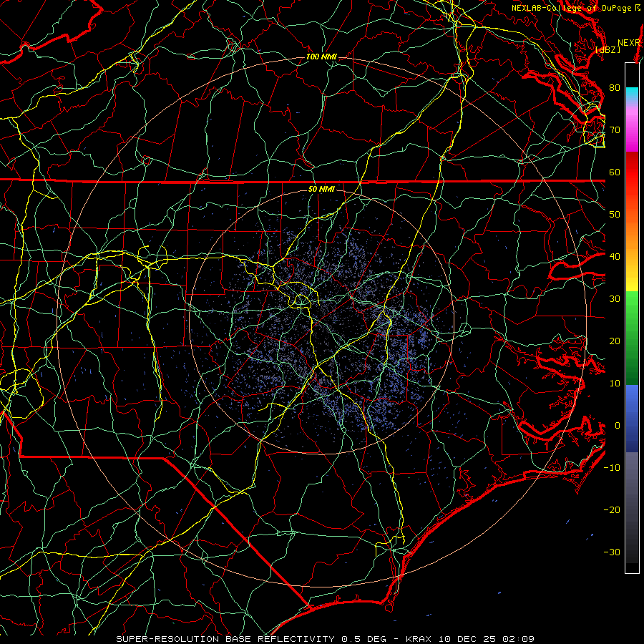
Task: Click the -10 dBZ scale value
Action: pyautogui.click(x=612, y=467)
